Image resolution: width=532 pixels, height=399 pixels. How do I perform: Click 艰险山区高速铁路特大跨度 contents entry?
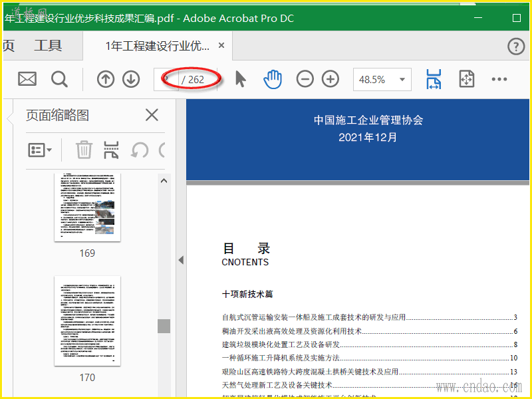(370, 372)
